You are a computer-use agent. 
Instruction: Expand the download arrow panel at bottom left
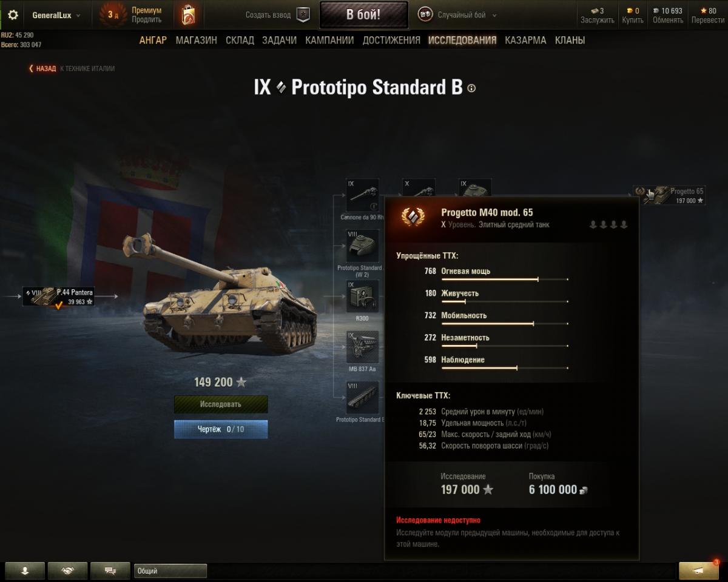pyautogui.click(x=25, y=570)
